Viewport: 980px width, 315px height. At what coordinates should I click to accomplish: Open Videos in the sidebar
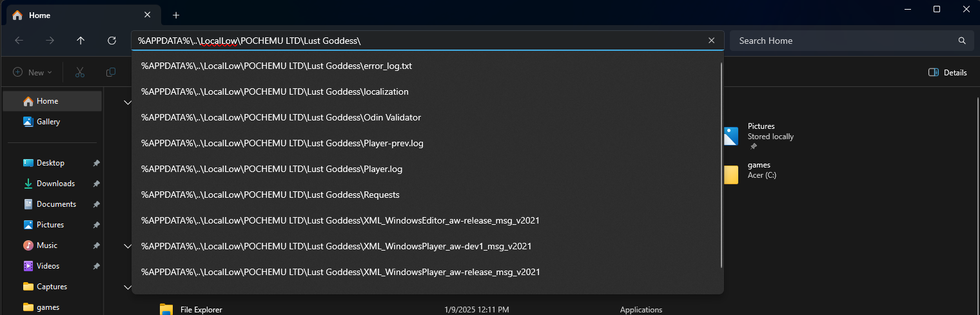coord(52,266)
